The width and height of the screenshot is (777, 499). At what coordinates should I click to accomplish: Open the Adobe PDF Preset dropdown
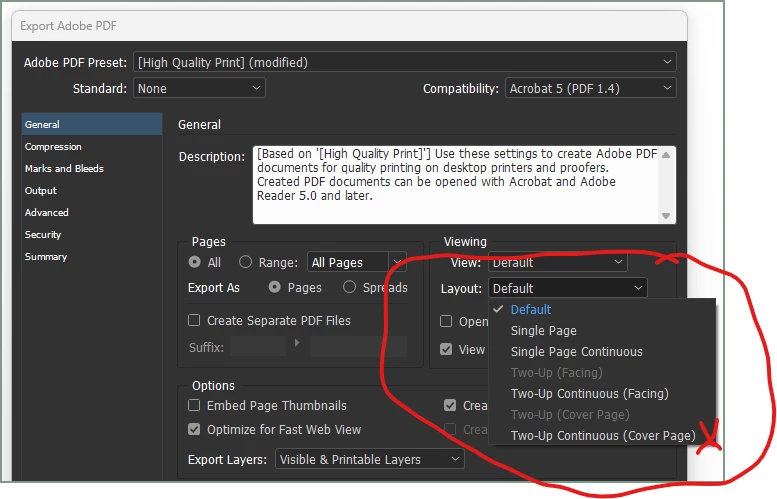pyautogui.click(x=404, y=62)
